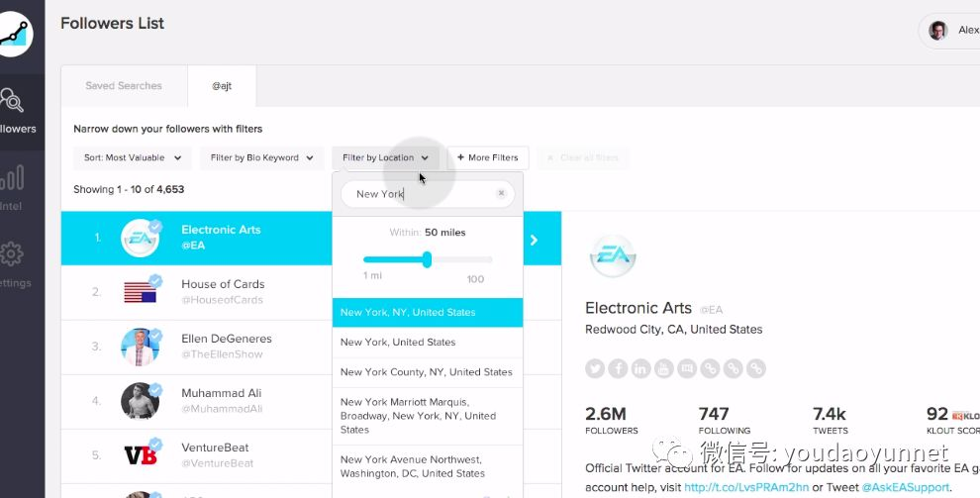Click VentureBeat VB logo avatar
The width and height of the screenshot is (980, 498).
click(140, 455)
